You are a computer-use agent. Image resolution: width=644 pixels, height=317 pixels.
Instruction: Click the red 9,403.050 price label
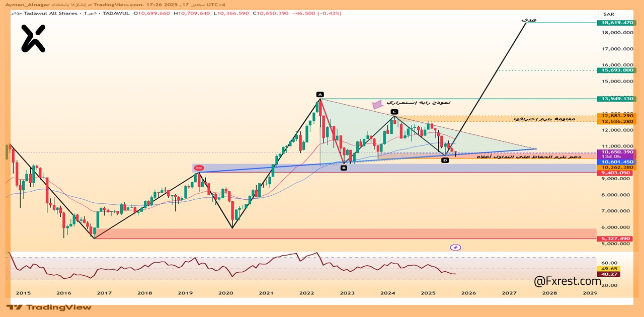coord(615,173)
